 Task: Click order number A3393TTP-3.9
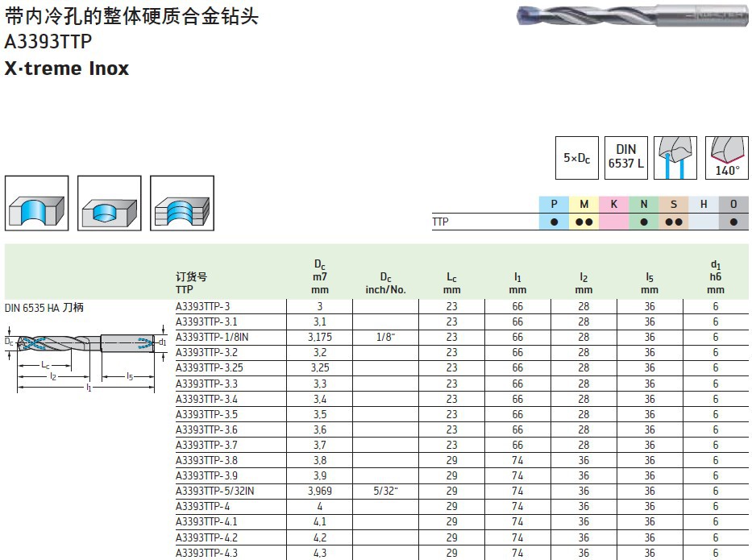tap(206, 475)
